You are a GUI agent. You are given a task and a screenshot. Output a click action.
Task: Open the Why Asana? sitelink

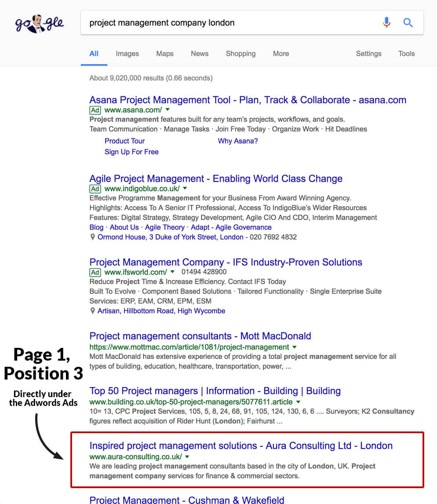coord(238,141)
